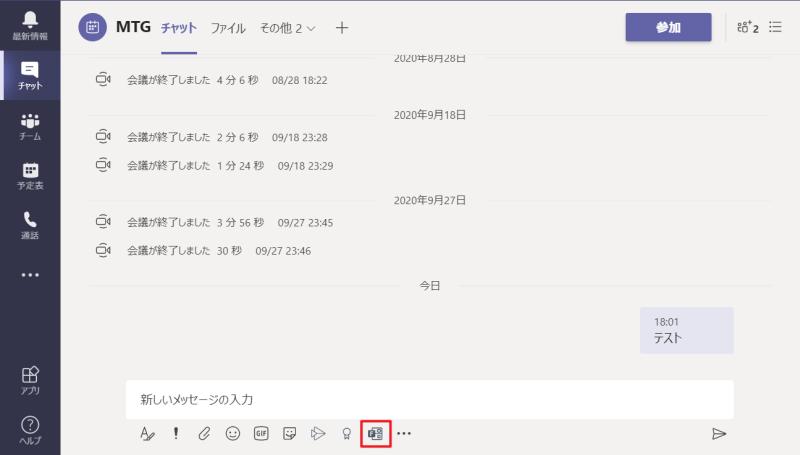Click the 参加 join button

coord(668,28)
